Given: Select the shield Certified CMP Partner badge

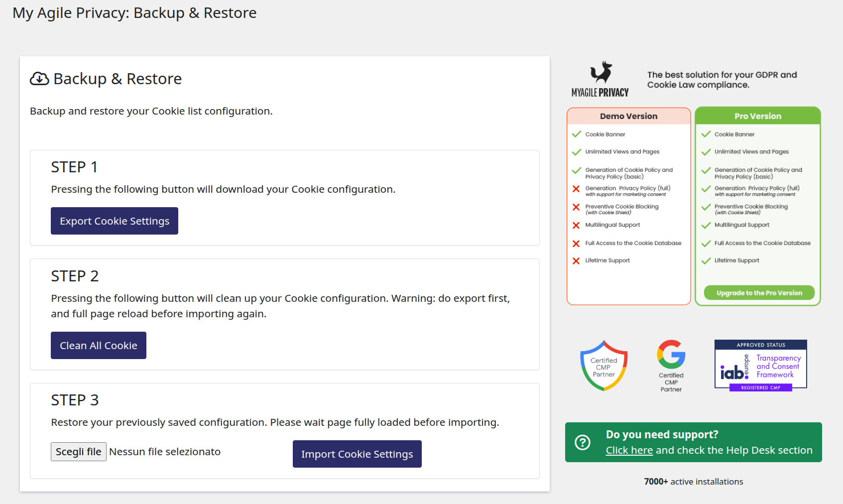Looking at the screenshot, I should click(x=603, y=365).
